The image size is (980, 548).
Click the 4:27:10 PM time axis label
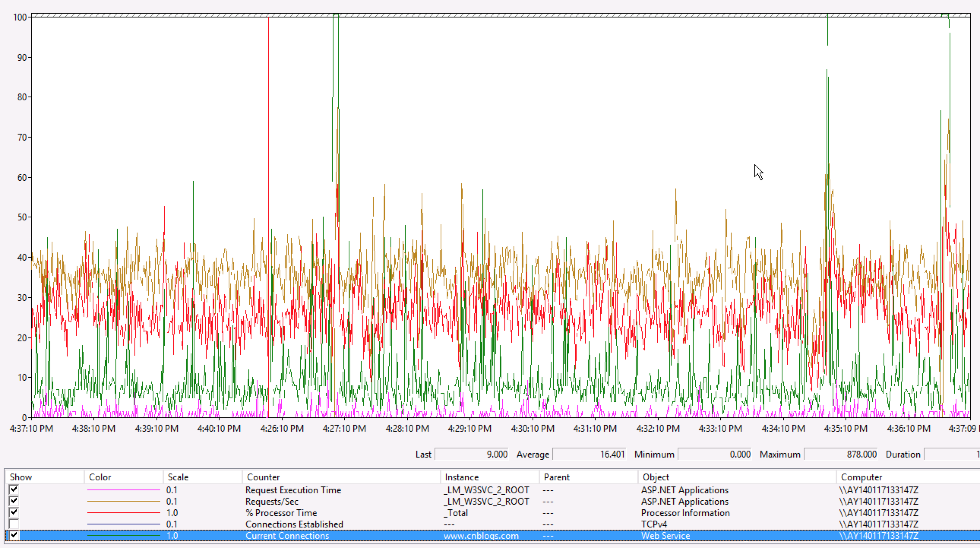click(x=344, y=428)
